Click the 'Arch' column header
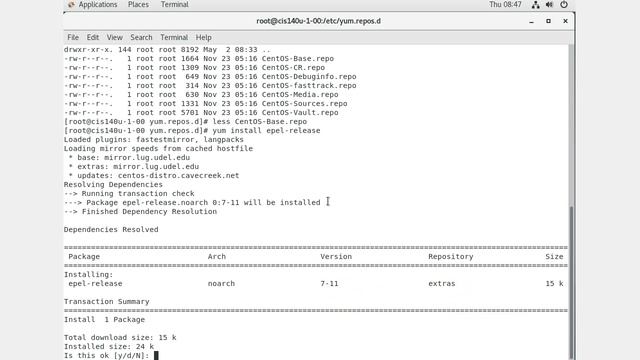The height and width of the screenshot is (360, 640). pos(217,256)
